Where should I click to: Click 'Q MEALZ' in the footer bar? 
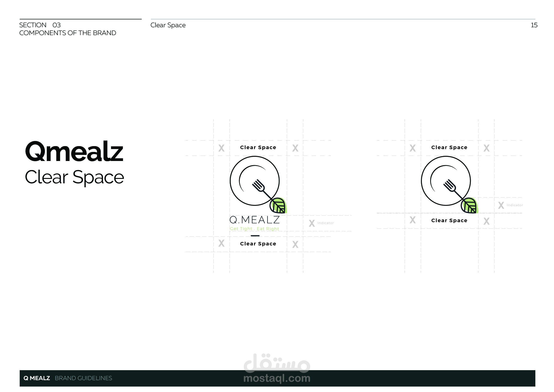point(37,378)
